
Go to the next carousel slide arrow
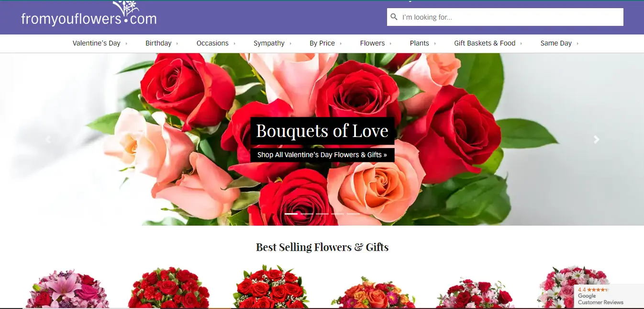596,139
